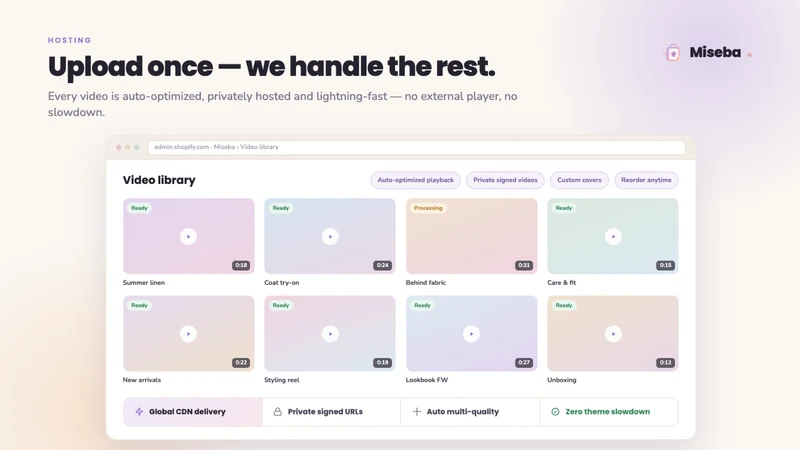
Task: Click the Coat try-on title text
Action: pyautogui.click(x=282, y=283)
